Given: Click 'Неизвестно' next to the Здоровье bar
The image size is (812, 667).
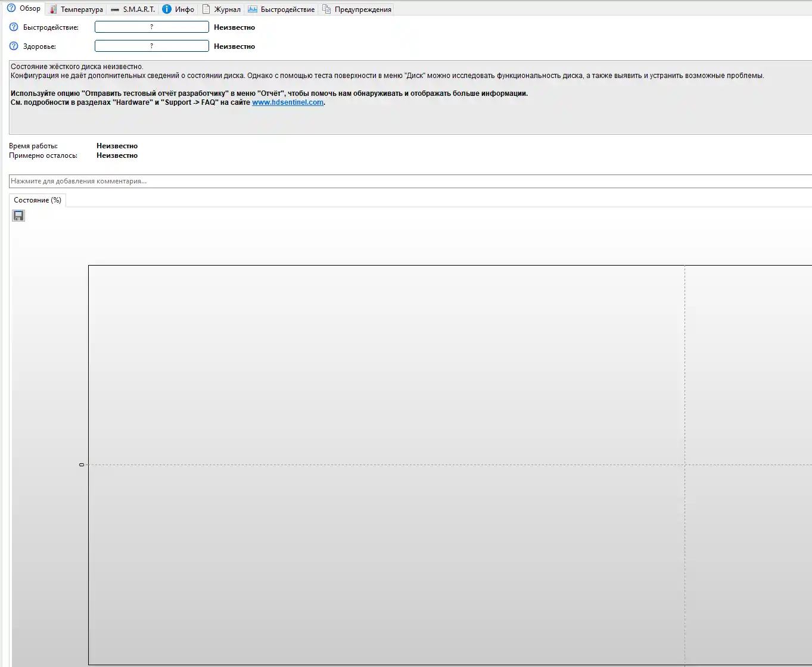Looking at the screenshot, I should coord(235,46).
